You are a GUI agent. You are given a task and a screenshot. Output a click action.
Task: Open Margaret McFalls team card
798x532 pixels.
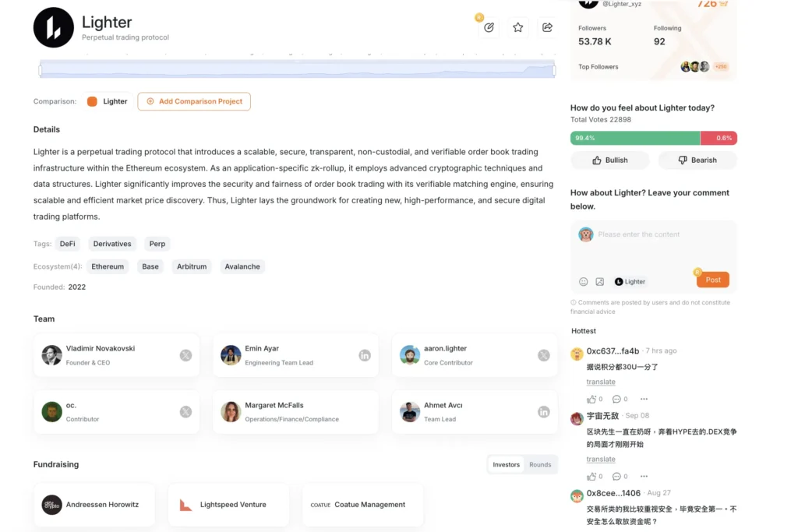[295, 412]
